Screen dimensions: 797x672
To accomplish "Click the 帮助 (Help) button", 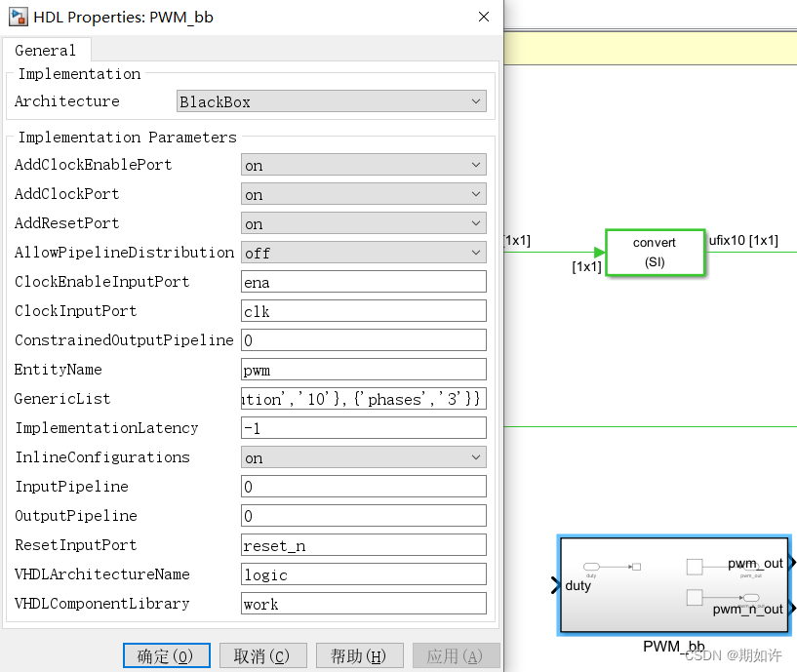I will coord(358,655).
